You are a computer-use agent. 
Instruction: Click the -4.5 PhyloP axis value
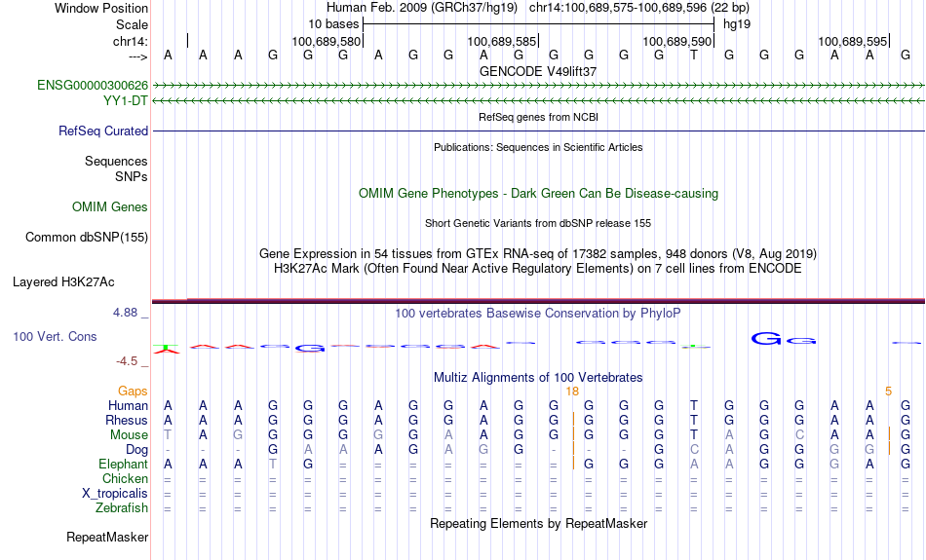(127, 361)
